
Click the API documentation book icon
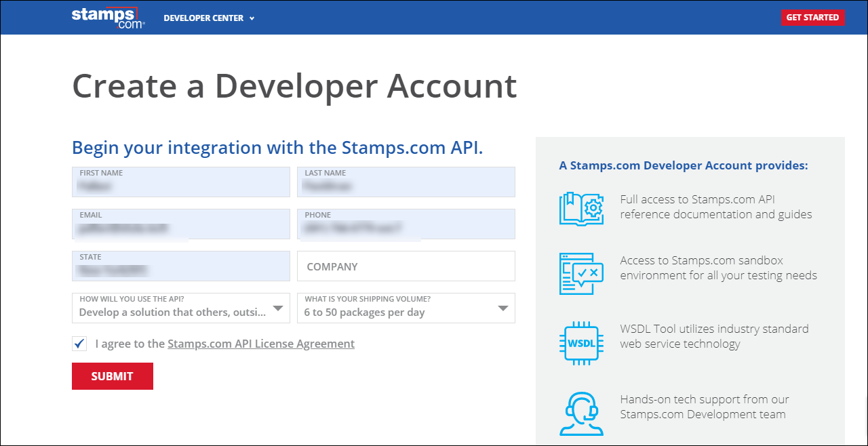582,209
